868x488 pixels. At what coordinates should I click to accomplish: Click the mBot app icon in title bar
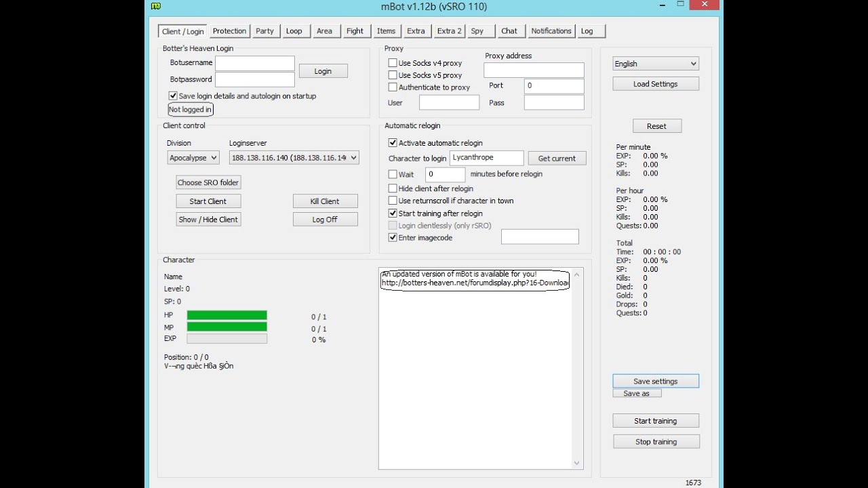(x=156, y=6)
